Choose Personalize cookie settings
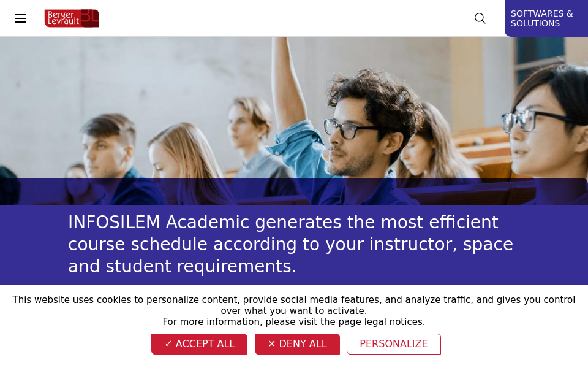Screen dimensions: 588x368 [x=393, y=344]
